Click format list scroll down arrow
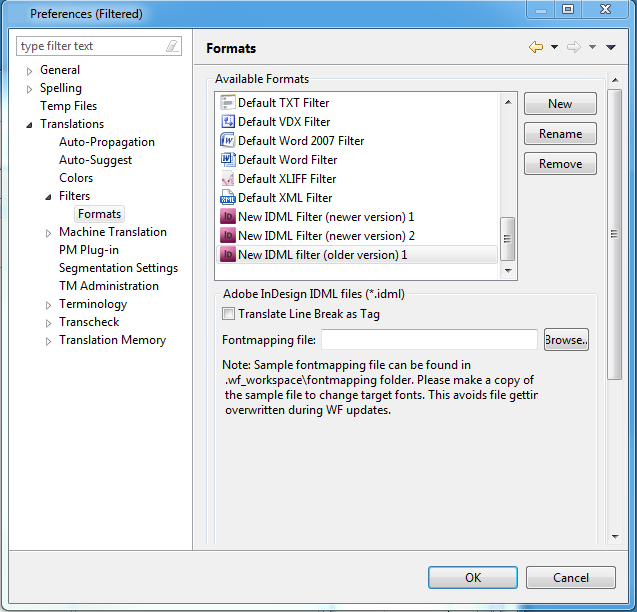The height and width of the screenshot is (612, 637). click(508, 271)
